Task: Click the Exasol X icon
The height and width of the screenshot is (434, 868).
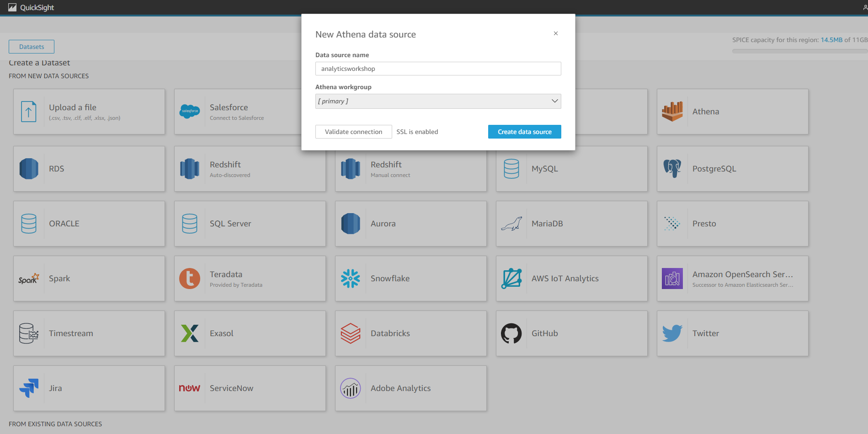Action: [x=190, y=333]
